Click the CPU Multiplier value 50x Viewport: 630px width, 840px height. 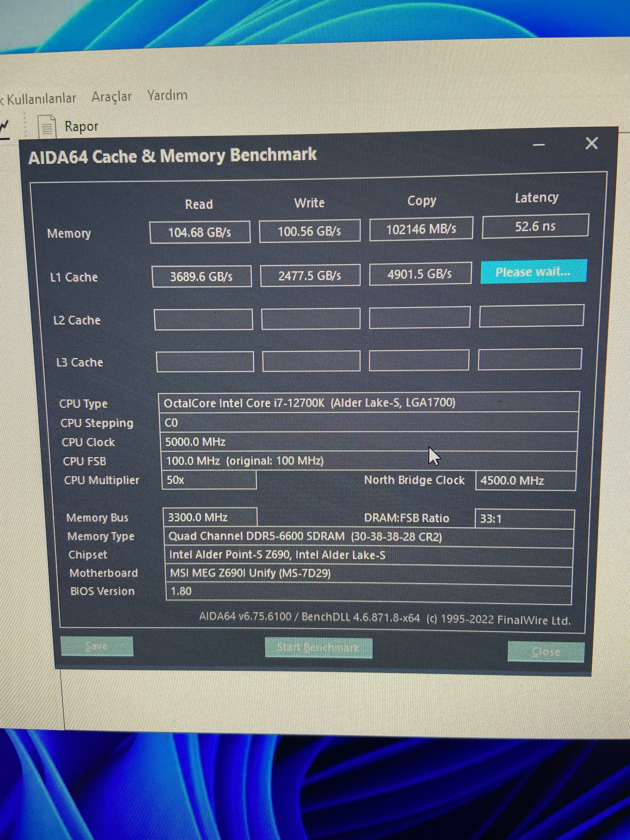point(209,480)
